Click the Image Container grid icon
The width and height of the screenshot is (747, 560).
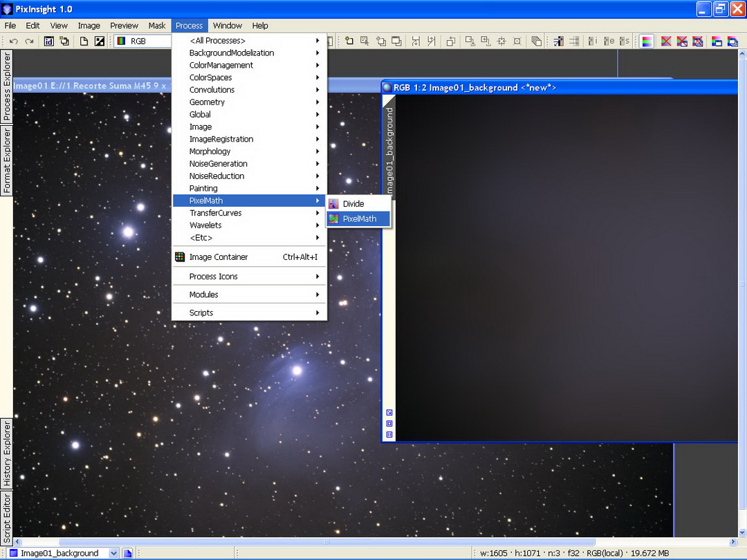pyautogui.click(x=180, y=257)
